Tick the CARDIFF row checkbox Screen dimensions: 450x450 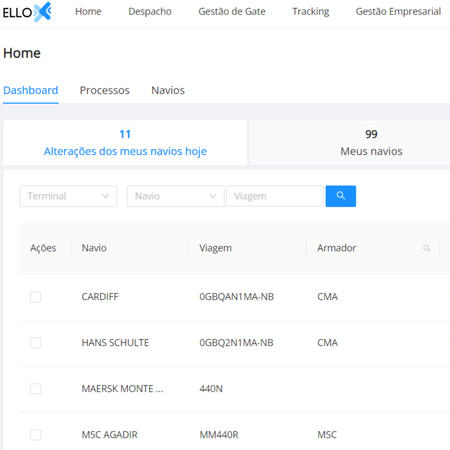click(x=36, y=297)
